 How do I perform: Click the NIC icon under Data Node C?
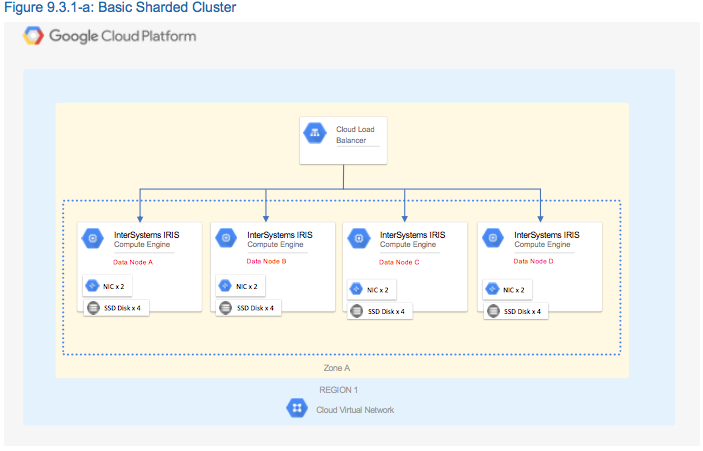point(356,289)
